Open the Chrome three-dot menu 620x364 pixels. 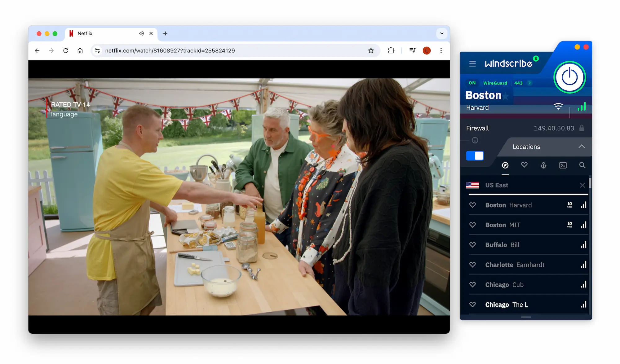[x=441, y=50]
